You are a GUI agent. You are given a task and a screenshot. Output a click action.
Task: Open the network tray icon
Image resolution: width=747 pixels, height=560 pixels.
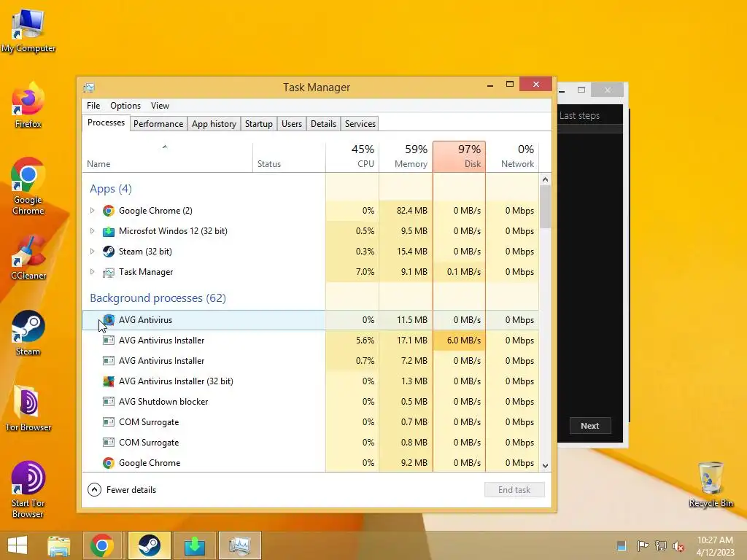coord(661,545)
